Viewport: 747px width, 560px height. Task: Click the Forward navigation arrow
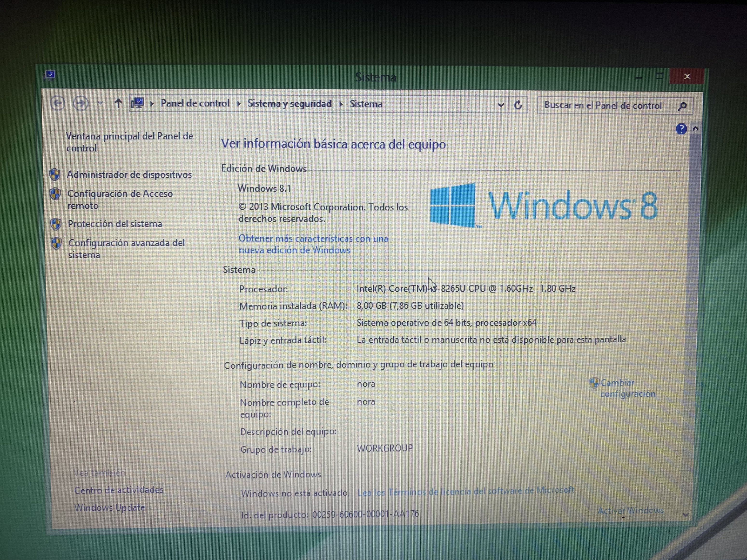point(81,103)
